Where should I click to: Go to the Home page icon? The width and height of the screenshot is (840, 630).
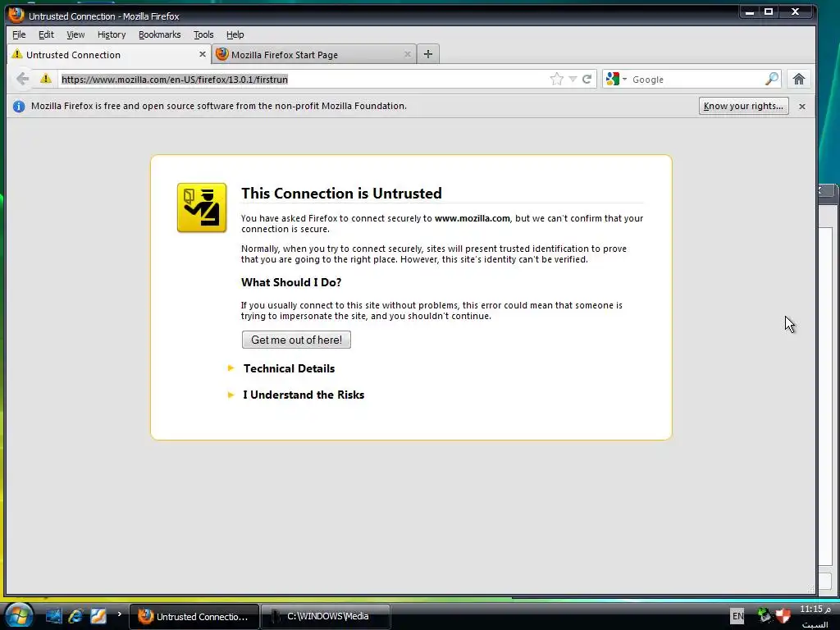pyautogui.click(x=799, y=80)
